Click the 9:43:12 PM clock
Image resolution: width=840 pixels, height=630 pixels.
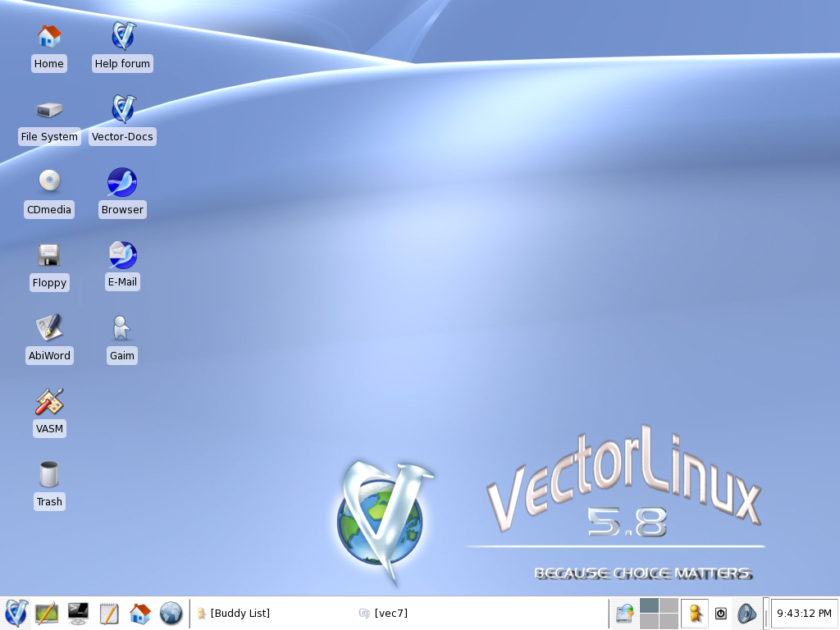point(804,614)
